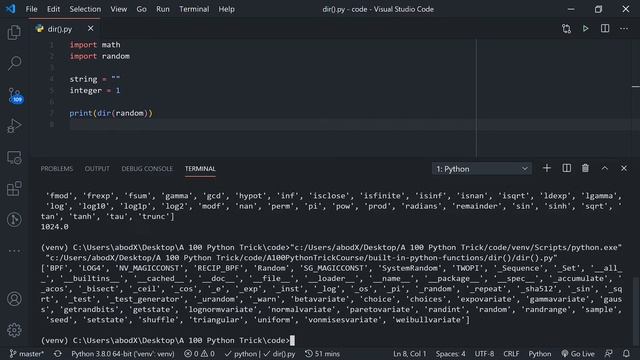Open the Run menu
The height and width of the screenshot is (360, 640).
coord(162,9)
